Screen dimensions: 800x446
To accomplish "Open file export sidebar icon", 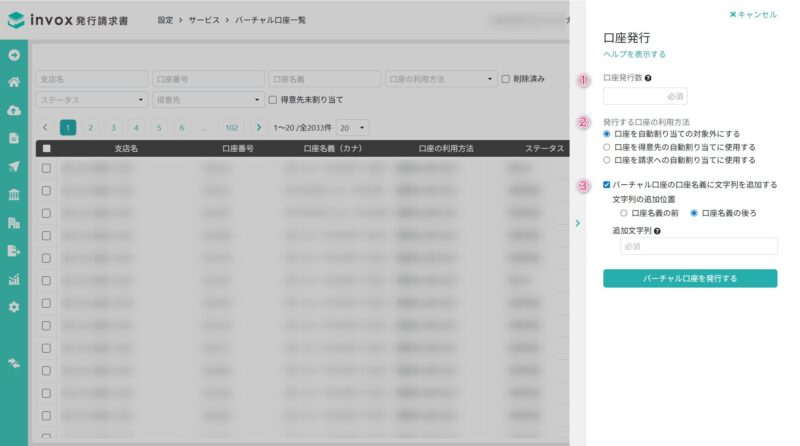I will pyautogui.click(x=14, y=251).
